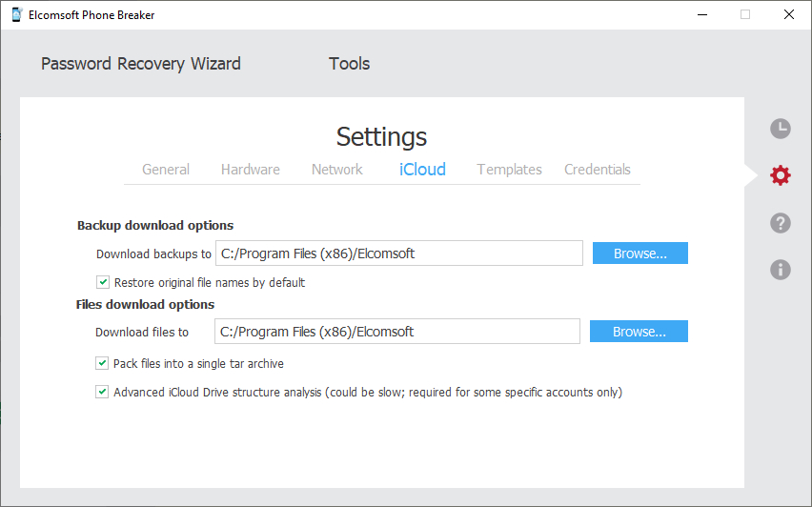Click the about info icon
This screenshot has width=812, height=507.
pyautogui.click(x=780, y=270)
